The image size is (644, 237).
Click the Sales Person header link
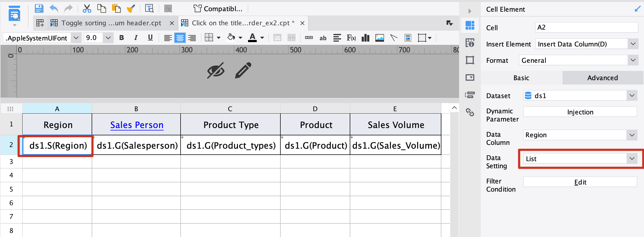pos(137,125)
